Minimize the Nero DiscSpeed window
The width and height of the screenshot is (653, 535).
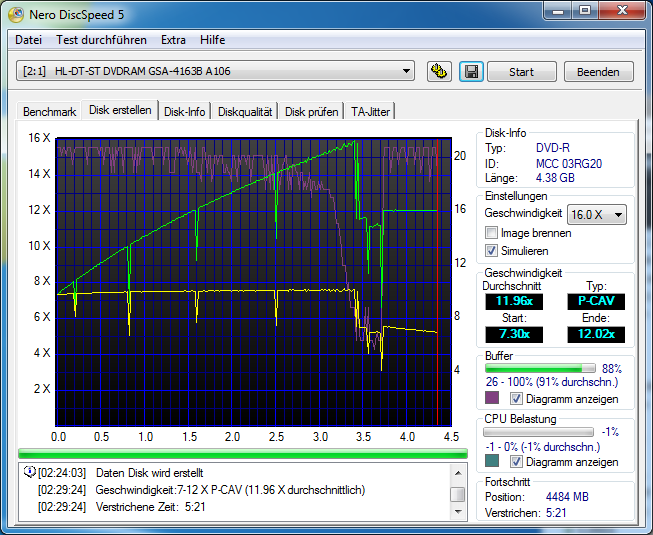coord(558,10)
